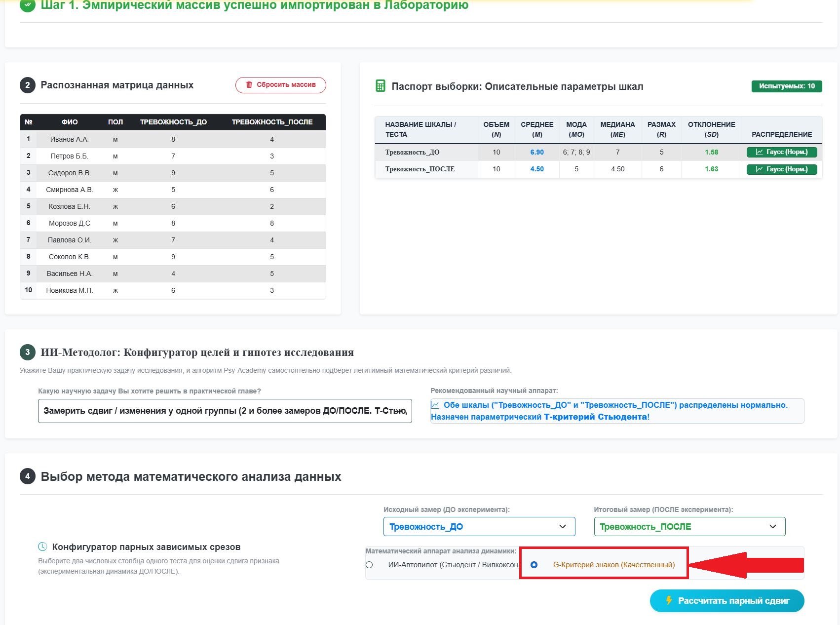This screenshot has width=840, height=625.
Task: Click the ФИО column header
Action: click(70, 122)
